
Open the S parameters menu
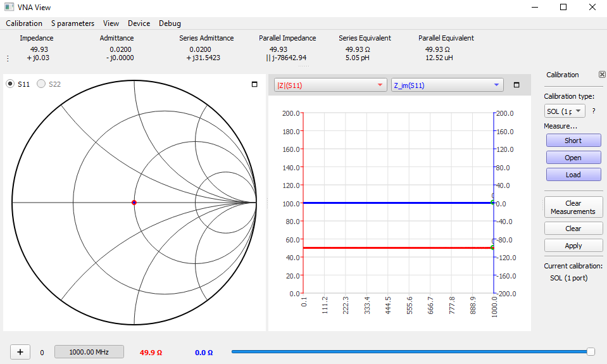pyautogui.click(x=72, y=23)
